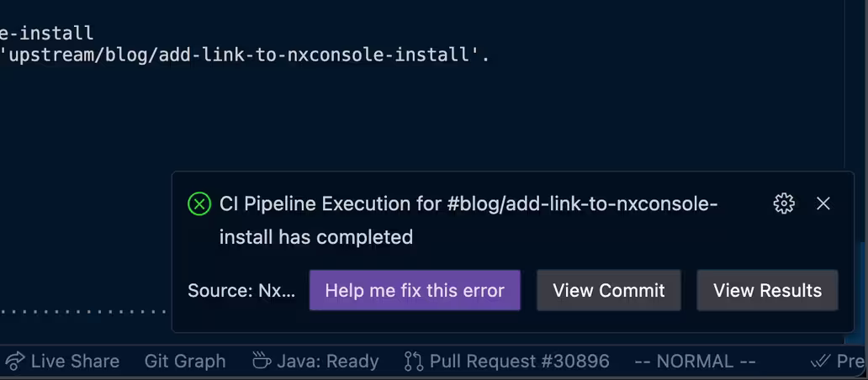Select View Results button
868x380 pixels.
click(767, 291)
